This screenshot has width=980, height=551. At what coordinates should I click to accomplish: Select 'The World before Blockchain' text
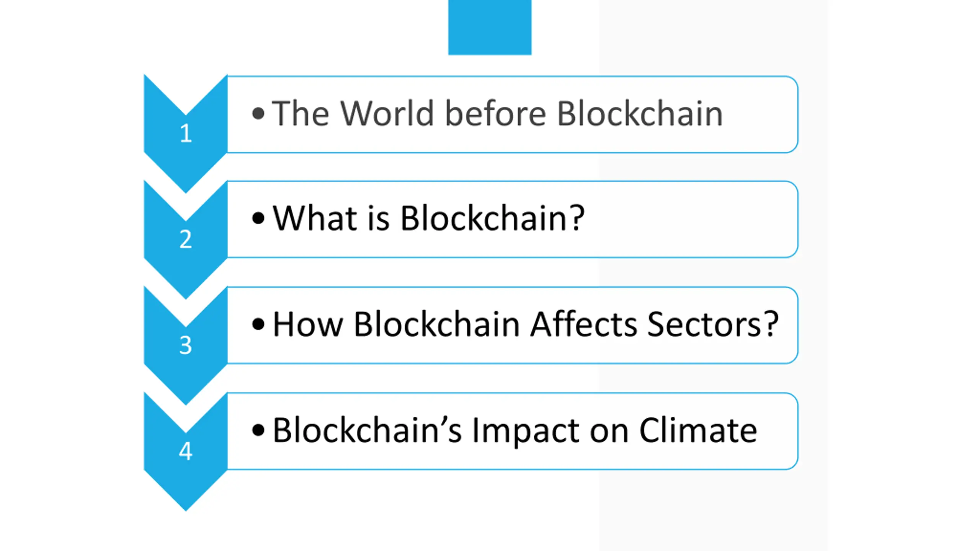[497, 113]
